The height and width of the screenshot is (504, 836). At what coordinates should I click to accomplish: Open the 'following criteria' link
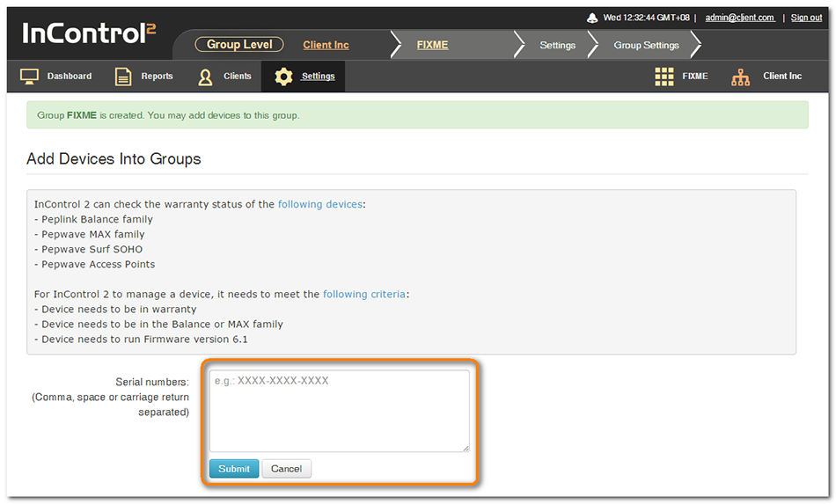point(364,294)
